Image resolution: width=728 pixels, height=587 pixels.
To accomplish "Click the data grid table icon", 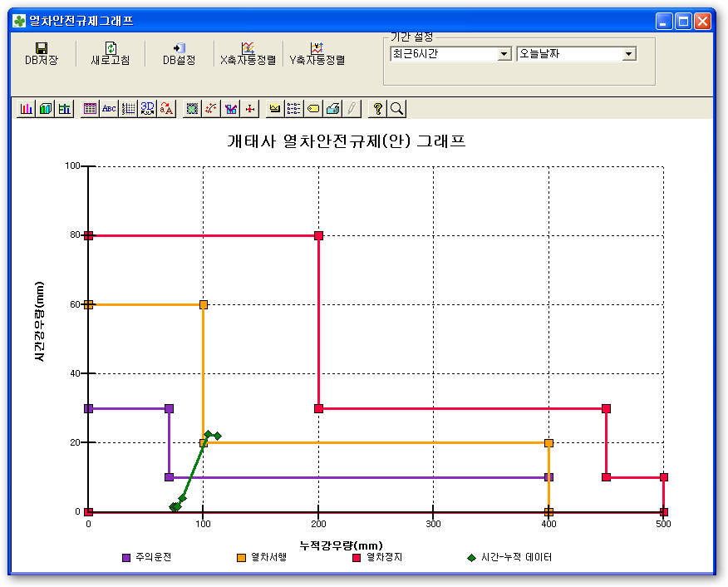I will tap(90, 108).
